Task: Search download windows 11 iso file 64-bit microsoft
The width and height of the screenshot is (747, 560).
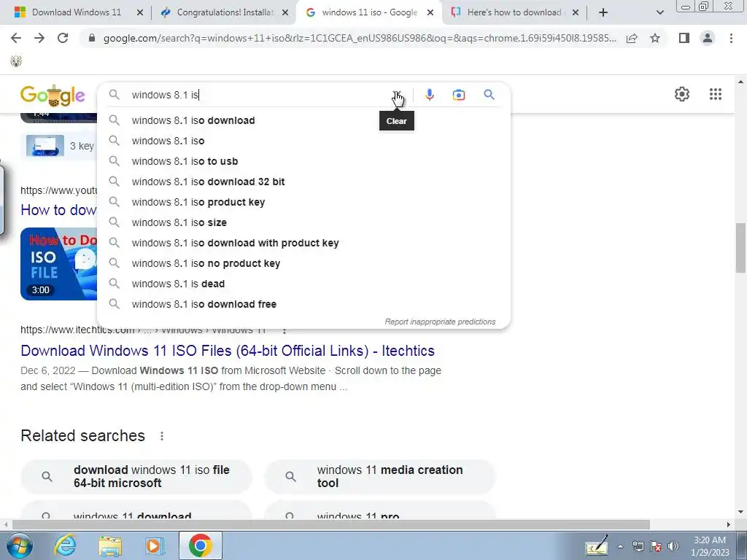Action: pos(136,477)
